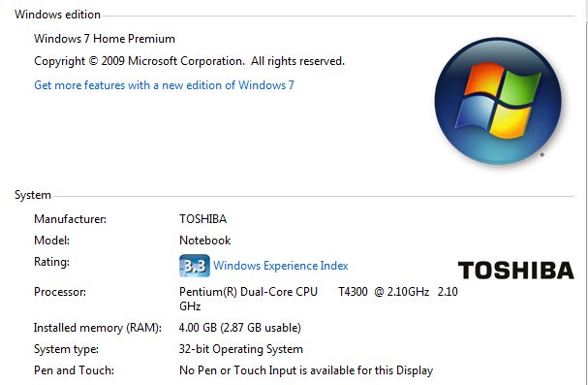Click the 'Windows 7 Home Premium' text
The height and width of the screenshot is (385, 588).
pyautogui.click(x=105, y=39)
